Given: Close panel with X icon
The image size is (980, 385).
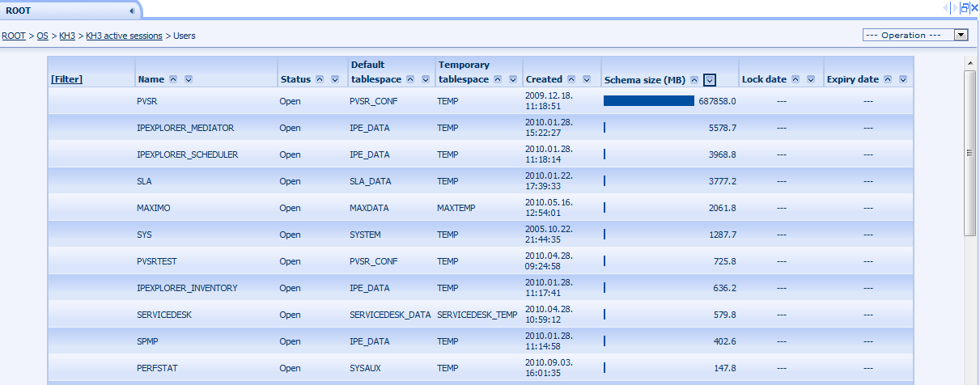Looking at the screenshot, I should point(974,7).
